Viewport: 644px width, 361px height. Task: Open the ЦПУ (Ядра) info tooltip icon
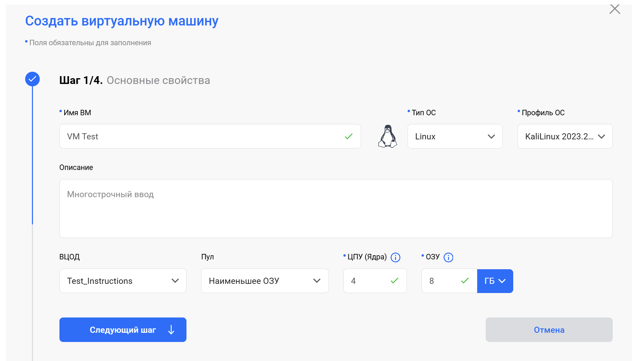tap(395, 257)
